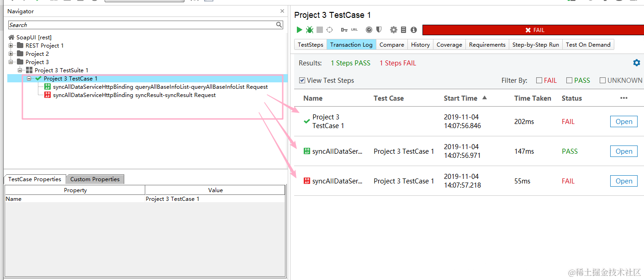Switch to Test On Demand tab
Viewport: 644px width, 280px height.
point(588,44)
